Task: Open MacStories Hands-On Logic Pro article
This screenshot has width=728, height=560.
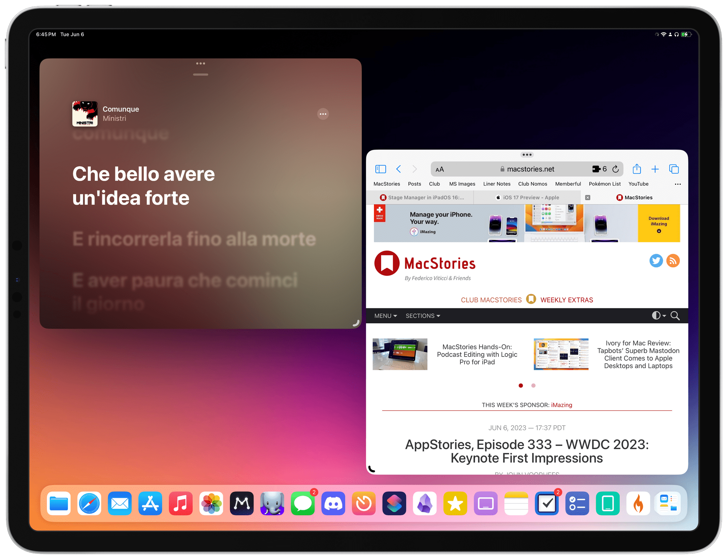Action: 477,354
